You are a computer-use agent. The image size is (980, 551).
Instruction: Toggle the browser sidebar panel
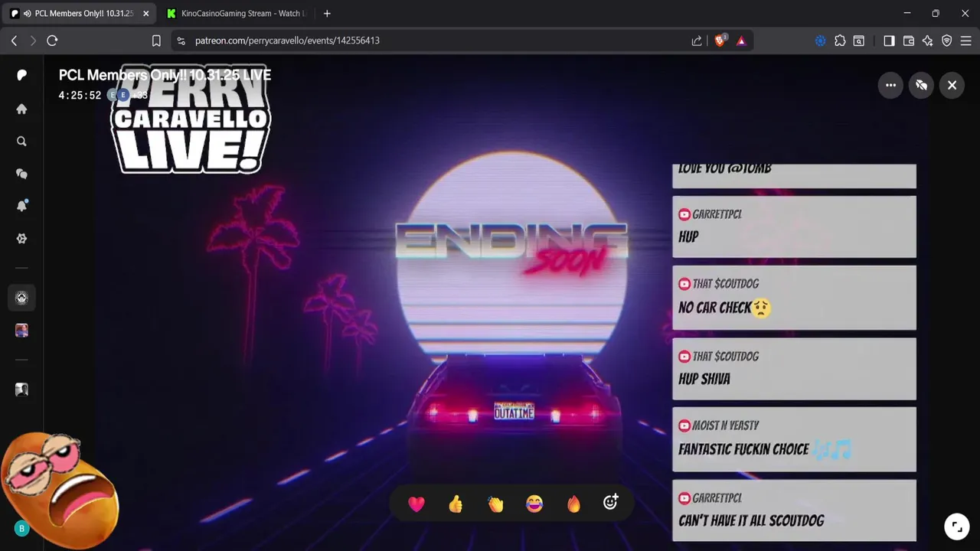[x=889, y=41]
